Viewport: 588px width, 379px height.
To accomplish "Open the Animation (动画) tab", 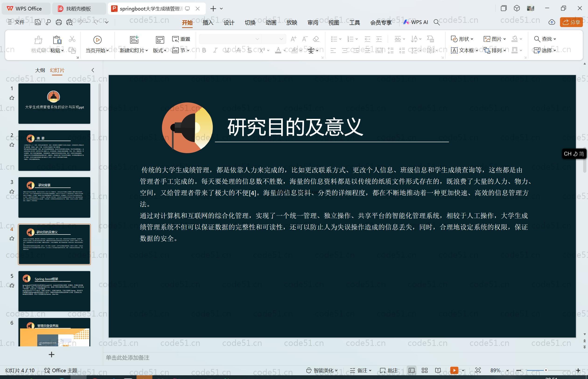I will tap(271, 23).
